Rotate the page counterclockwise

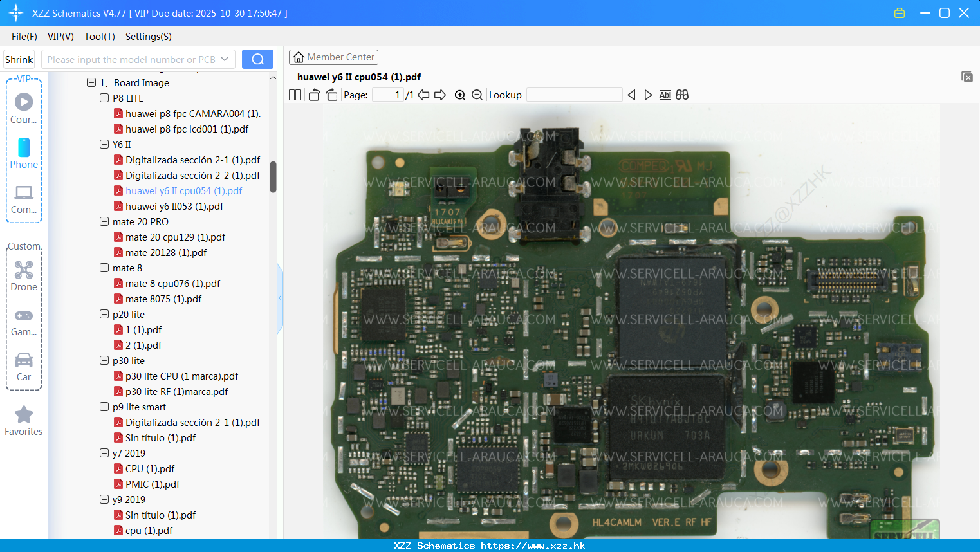[x=314, y=95]
